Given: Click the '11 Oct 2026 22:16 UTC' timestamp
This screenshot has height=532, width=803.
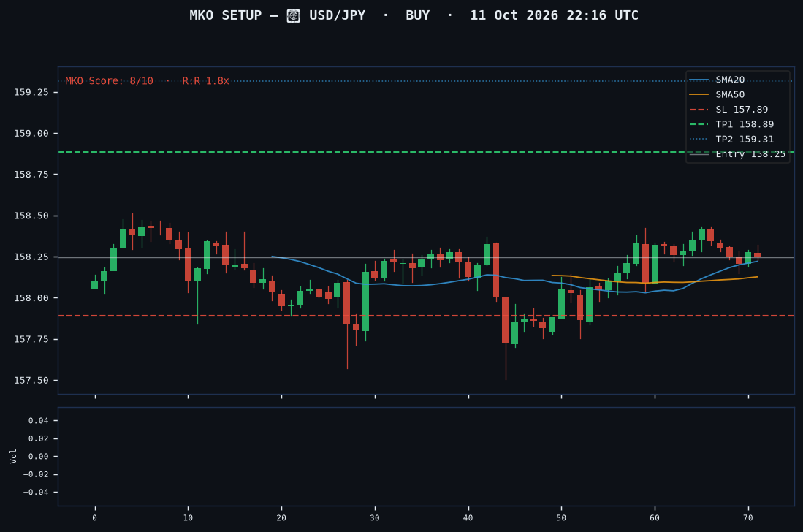Looking at the screenshot, I should pos(554,15).
